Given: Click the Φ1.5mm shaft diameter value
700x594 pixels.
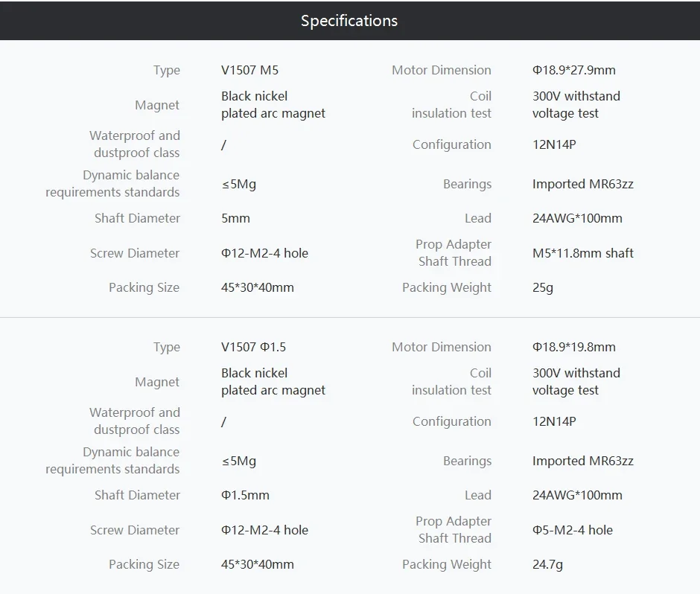Looking at the screenshot, I should (245, 496).
